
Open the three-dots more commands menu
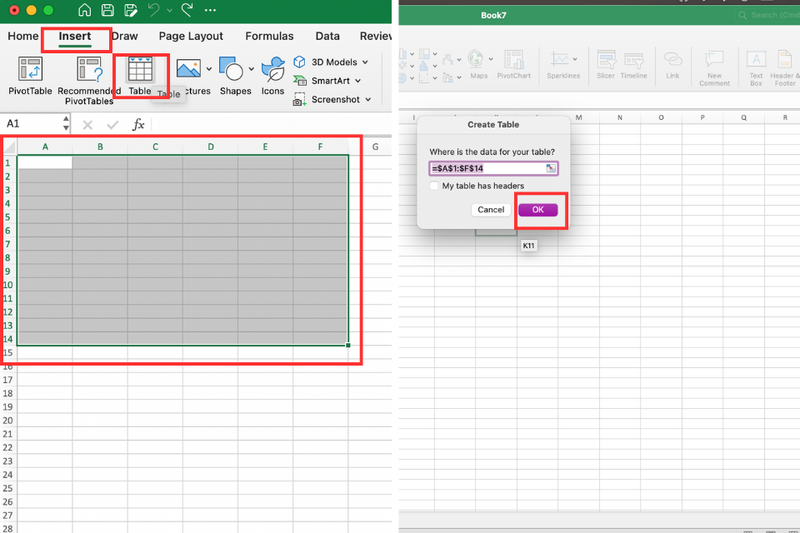pyautogui.click(x=210, y=10)
